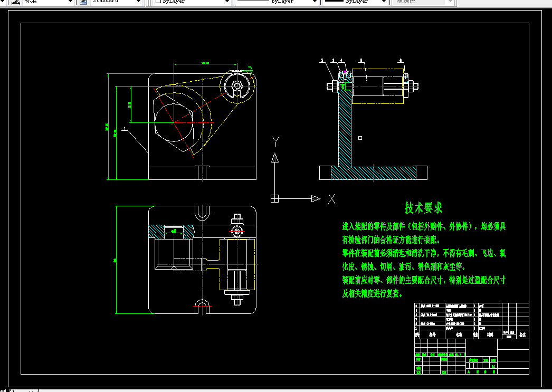Select the text line starting 零件在装配前必须清理
Screen dimensions: 552x392
pyautogui.click(x=424, y=253)
